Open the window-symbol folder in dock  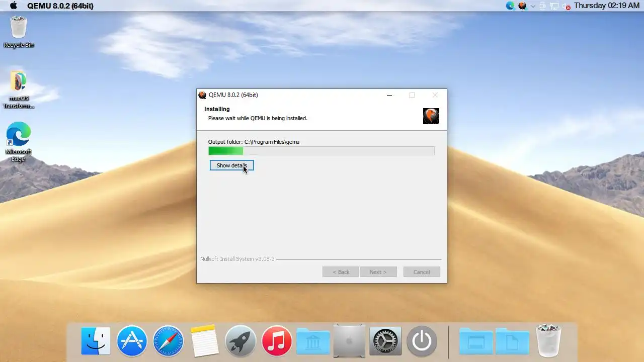(x=476, y=342)
